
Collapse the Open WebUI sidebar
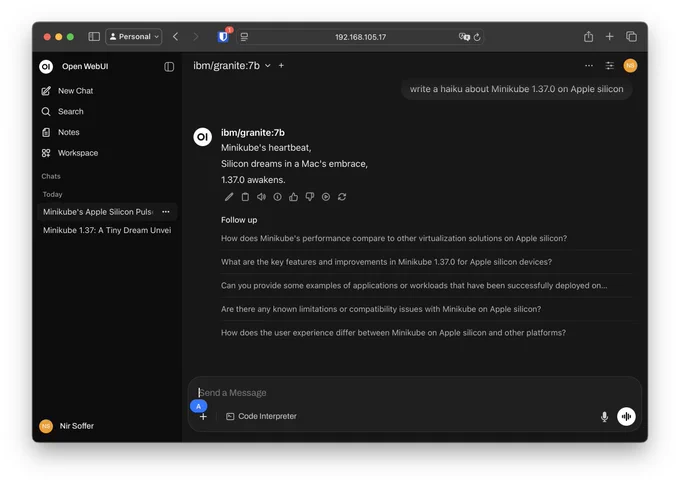pos(169,66)
